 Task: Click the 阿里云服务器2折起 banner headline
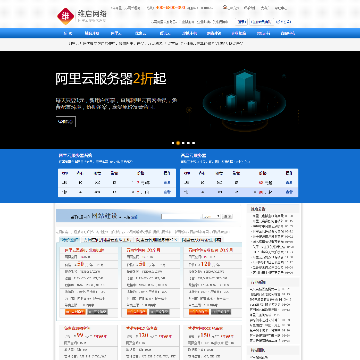pyautogui.click(x=111, y=79)
